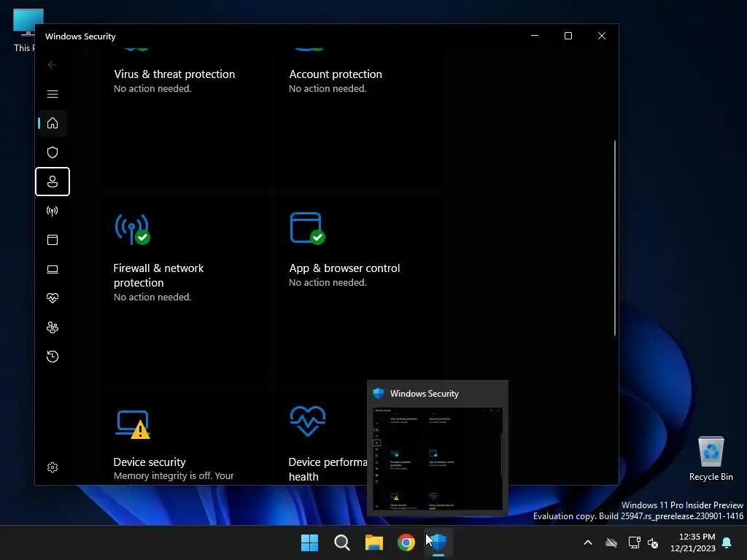Open File Explorer from taskbar

374,542
